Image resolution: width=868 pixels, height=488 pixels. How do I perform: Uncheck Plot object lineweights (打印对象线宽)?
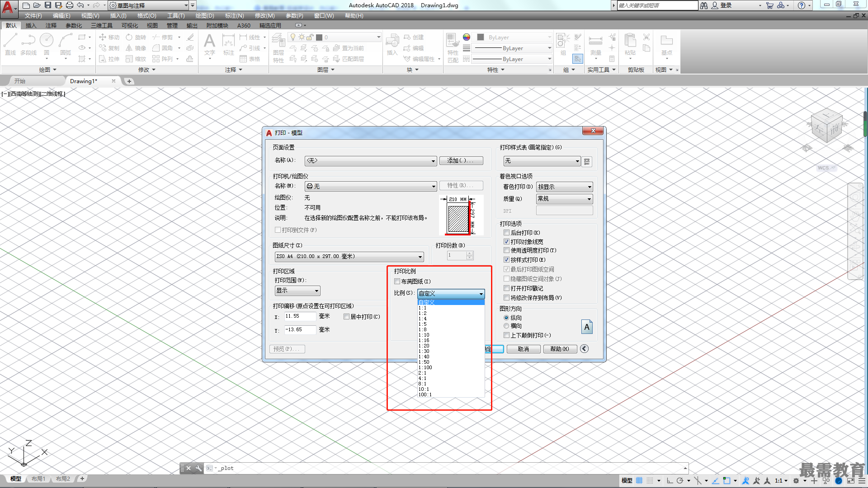pyautogui.click(x=506, y=242)
